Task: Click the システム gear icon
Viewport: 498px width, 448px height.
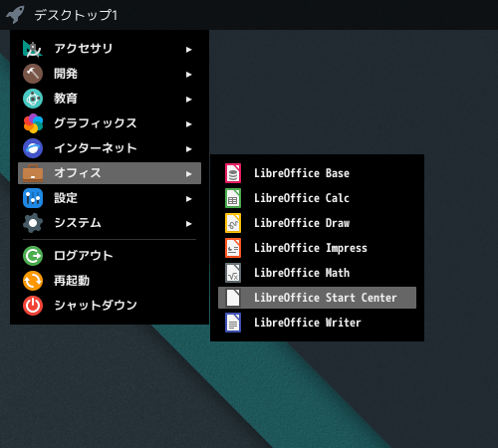Action: [x=33, y=223]
